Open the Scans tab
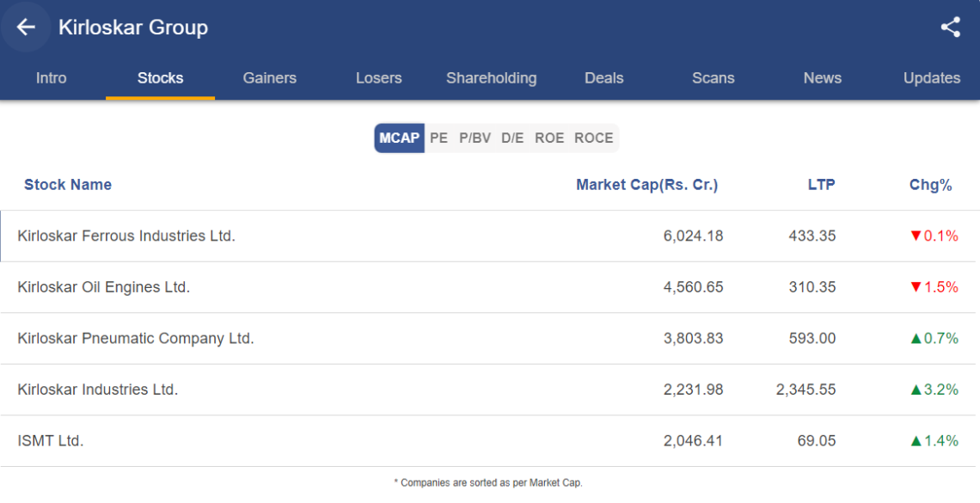 point(713,78)
